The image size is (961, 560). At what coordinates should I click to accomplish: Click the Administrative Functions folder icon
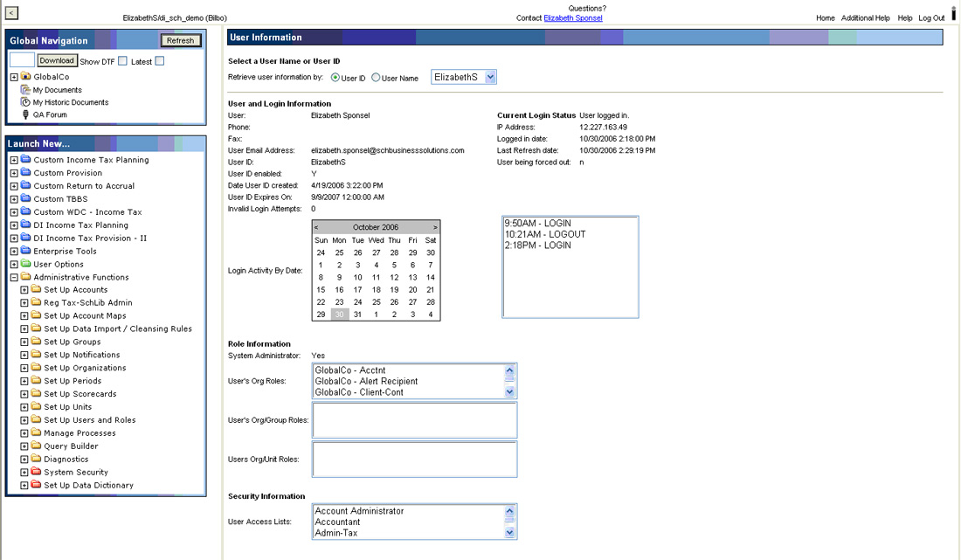[x=25, y=277]
